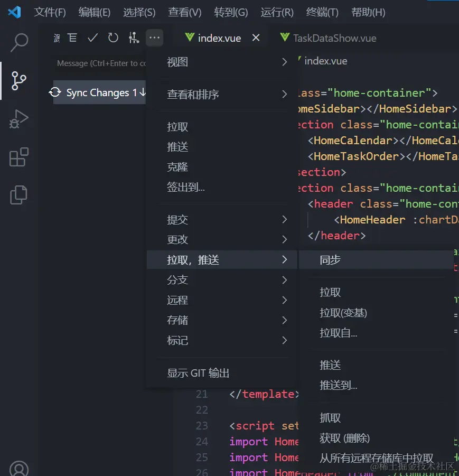Expand the 提交 submenu

(x=222, y=219)
